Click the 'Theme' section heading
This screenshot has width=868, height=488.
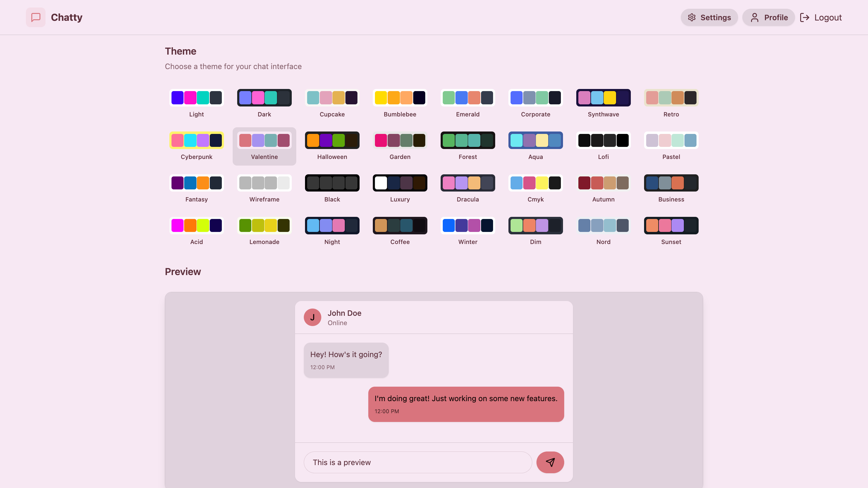click(x=181, y=51)
